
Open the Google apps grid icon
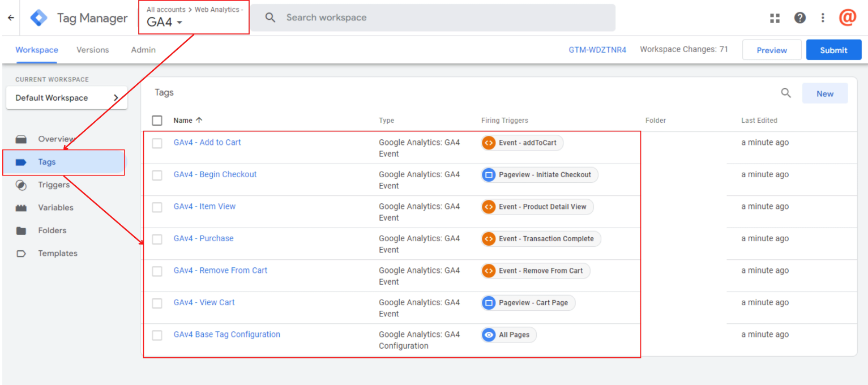775,18
